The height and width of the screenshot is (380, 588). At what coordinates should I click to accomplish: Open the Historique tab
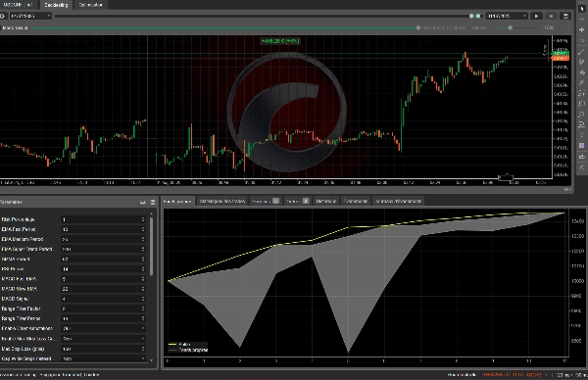[x=326, y=201]
